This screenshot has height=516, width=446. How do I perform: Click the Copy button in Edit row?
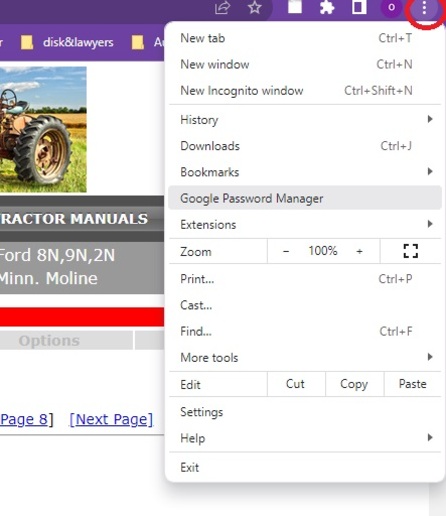tap(354, 384)
